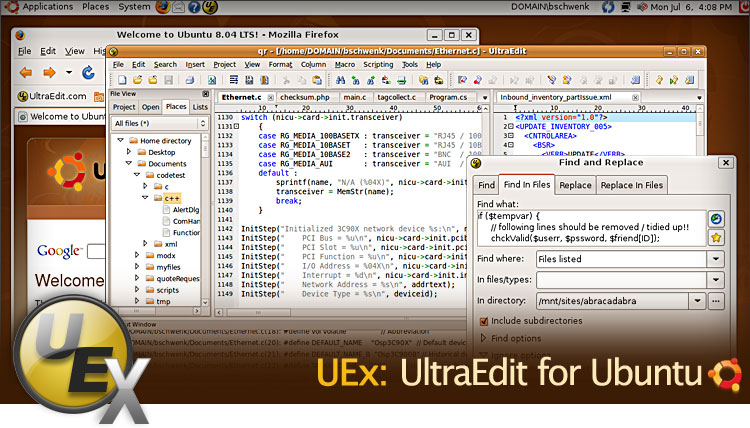Viewport: 750px width, 428px height.
Task: Close the Inbound_inventory_partIssue.xml tab
Action: pyautogui.click(x=635, y=98)
